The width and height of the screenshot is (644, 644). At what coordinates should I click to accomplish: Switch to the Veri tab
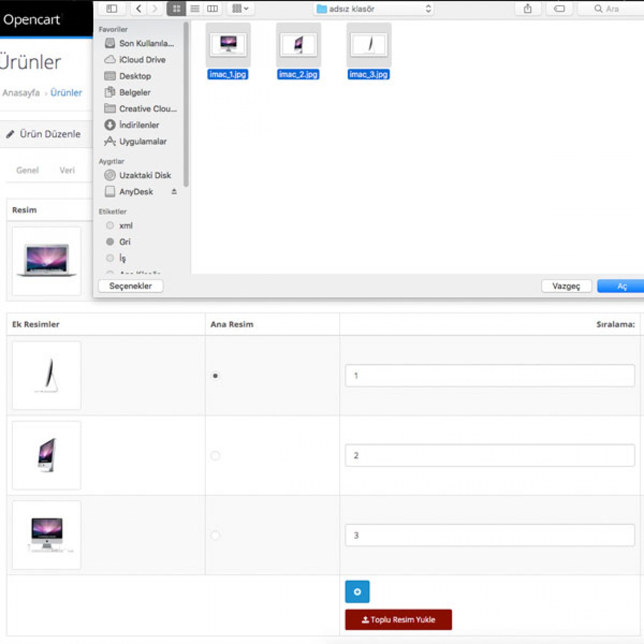(67, 170)
